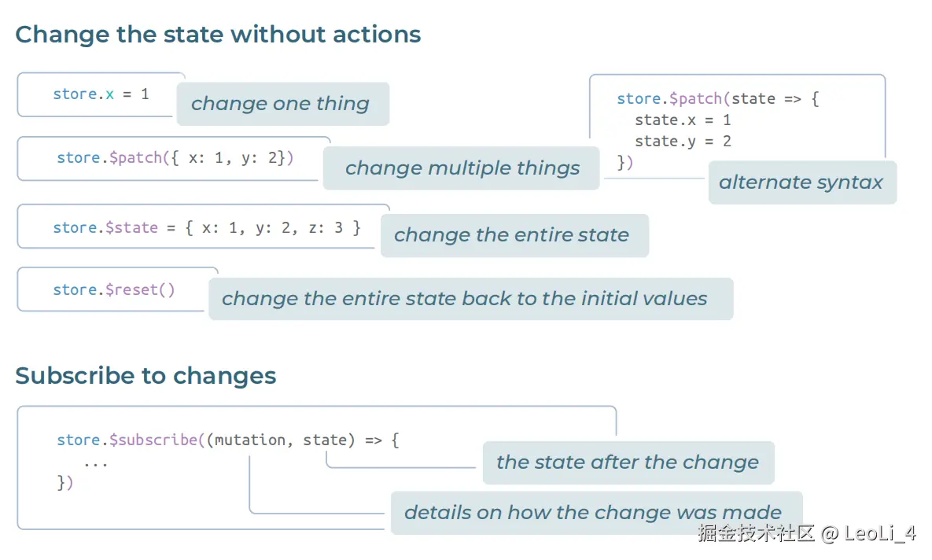The height and width of the screenshot is (560, 932).
Task: Click the "change multiple things" annotation
Action: coord(462,168)
